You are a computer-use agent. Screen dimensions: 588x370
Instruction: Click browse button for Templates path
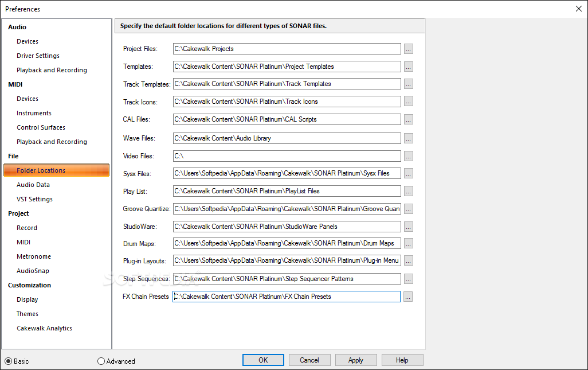click(409, 67)
